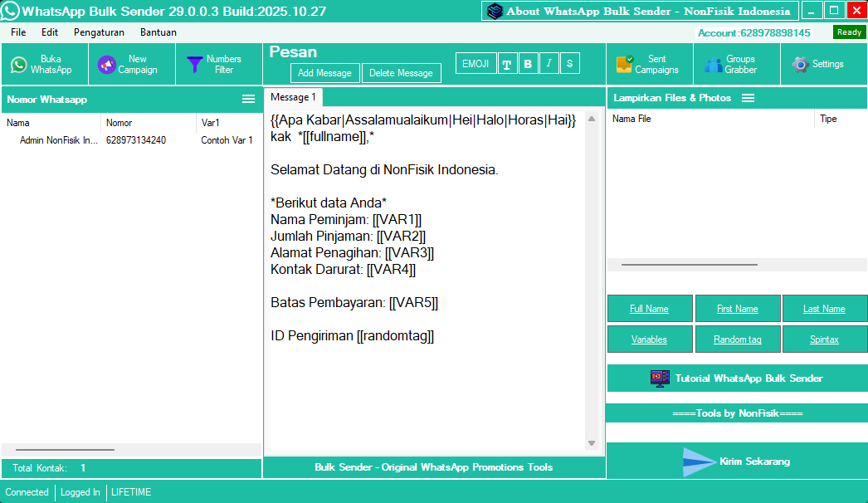Expand Nomor Whatsapp hamburger menu

tap(248, 99)
